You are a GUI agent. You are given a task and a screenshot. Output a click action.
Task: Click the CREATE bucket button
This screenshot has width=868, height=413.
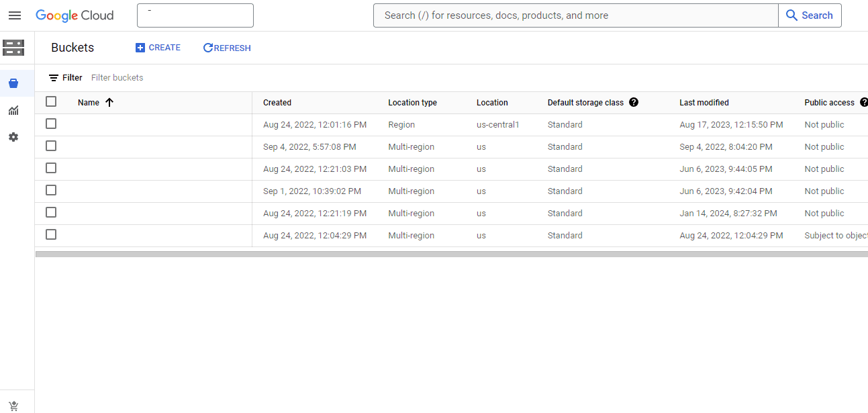click(x=158, y=48)
